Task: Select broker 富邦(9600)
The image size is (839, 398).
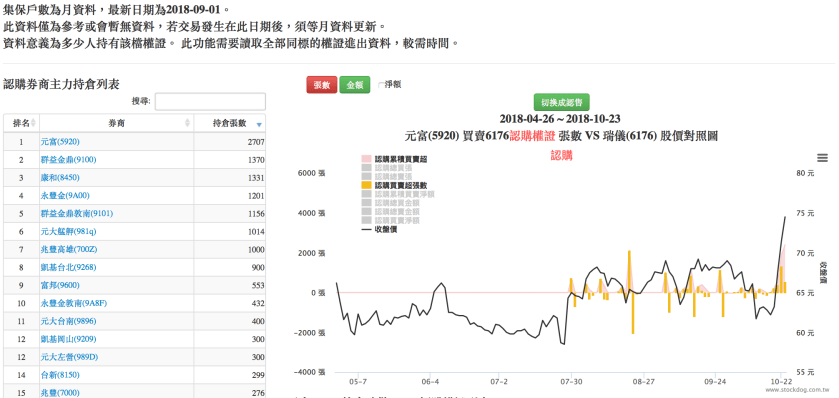Action: 60,285
